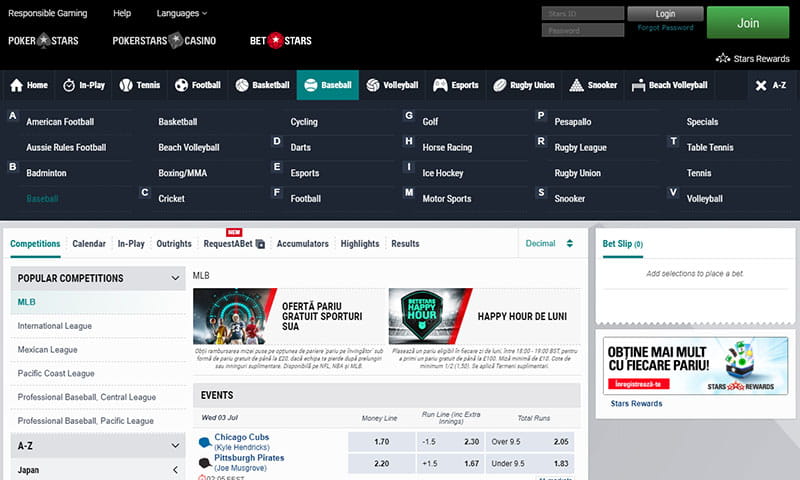This screenshot has width=800, height=480.
Task: Click the PokerStars Casino logo
Action: (164, 40)
